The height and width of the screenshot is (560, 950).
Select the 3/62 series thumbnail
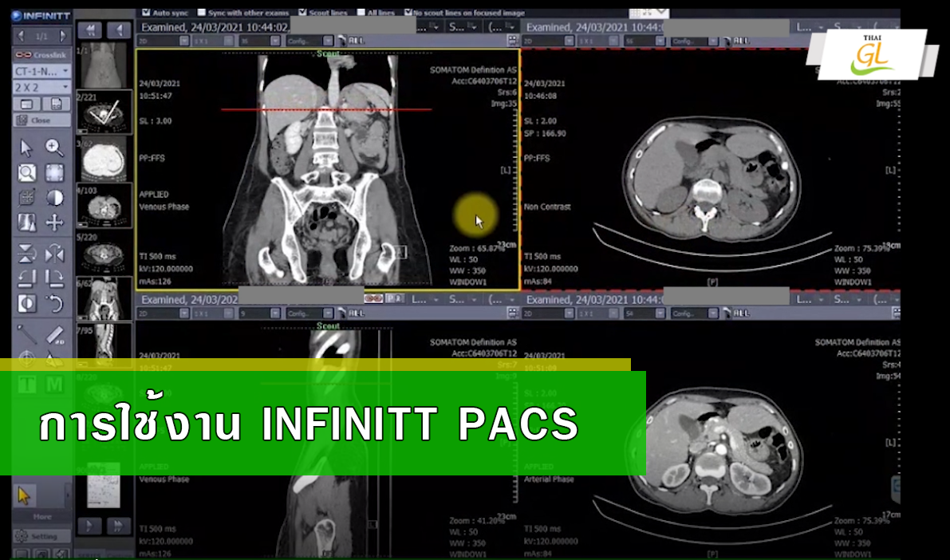[x=104, y=159]
